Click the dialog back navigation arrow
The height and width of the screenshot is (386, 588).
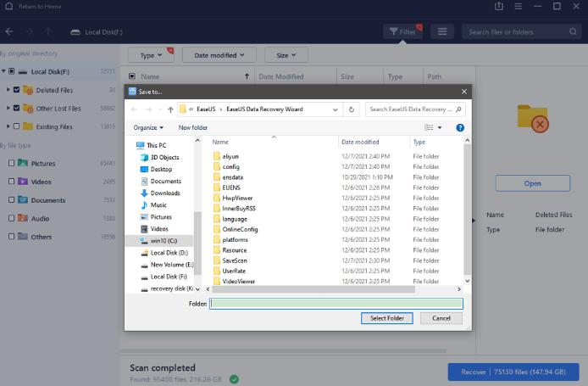[x=134, y=109]
